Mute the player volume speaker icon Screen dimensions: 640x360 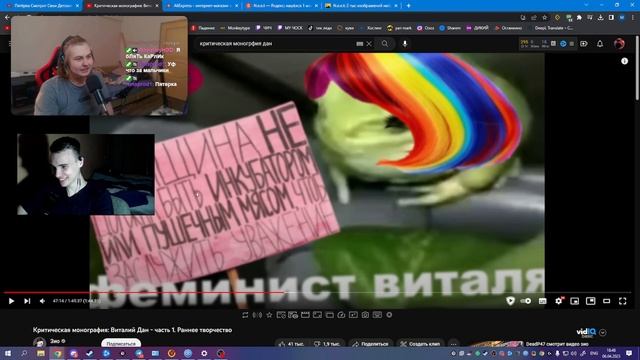click(42, 301)
